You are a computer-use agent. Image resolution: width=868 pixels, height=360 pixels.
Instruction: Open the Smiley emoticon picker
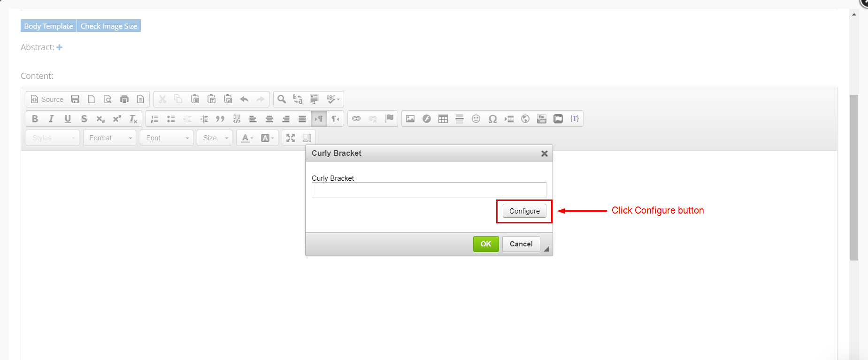click(x=476, y=119)
